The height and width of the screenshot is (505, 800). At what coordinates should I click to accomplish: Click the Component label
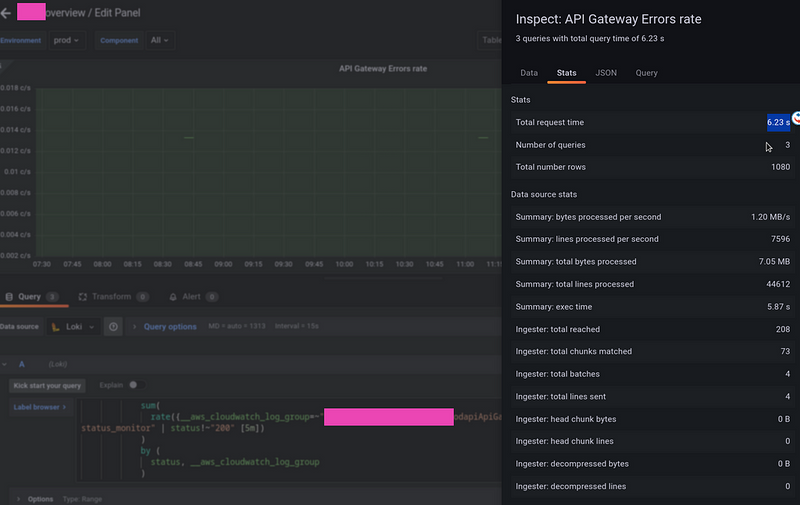[119, 40]
